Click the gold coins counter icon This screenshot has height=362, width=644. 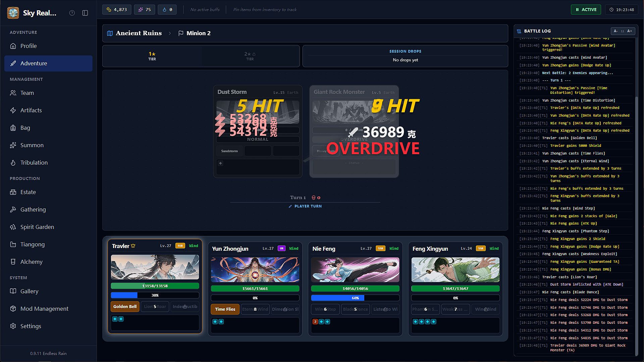tap(109, 9)
